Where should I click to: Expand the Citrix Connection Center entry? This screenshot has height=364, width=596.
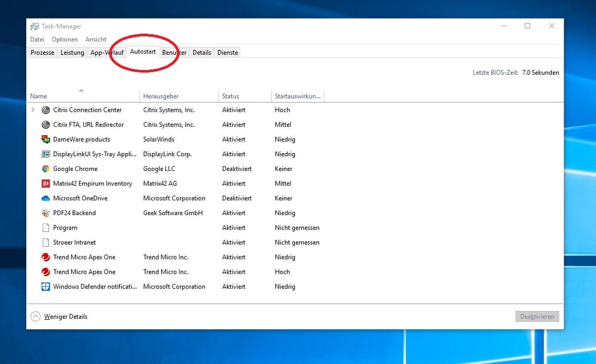[x=33, y=110]
